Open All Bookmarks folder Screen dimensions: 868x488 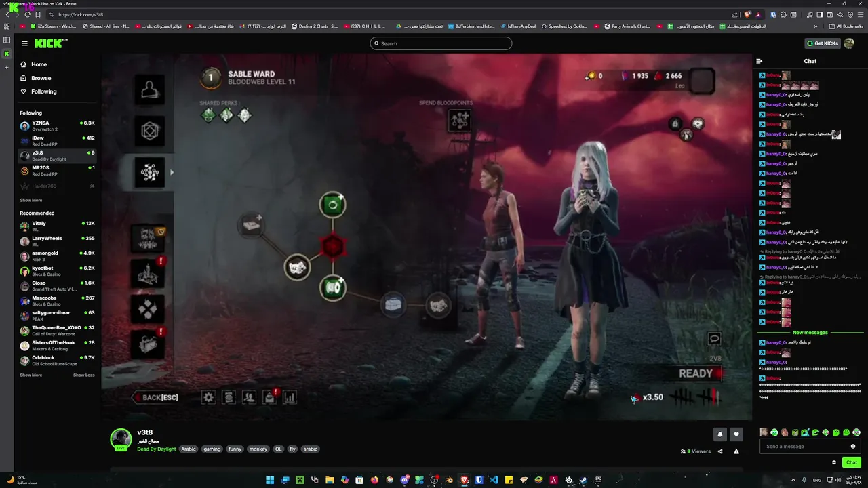point(846,26)
